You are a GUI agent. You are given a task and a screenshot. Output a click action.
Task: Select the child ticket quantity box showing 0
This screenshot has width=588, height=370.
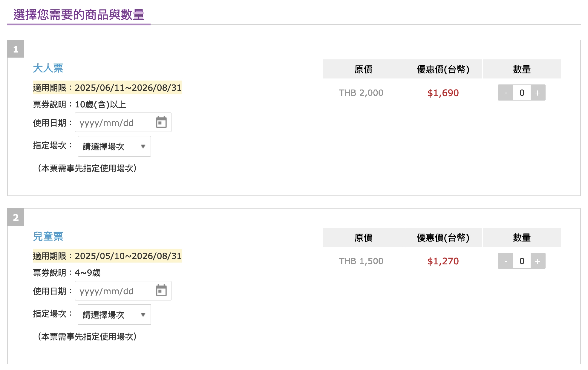[521, 261]
